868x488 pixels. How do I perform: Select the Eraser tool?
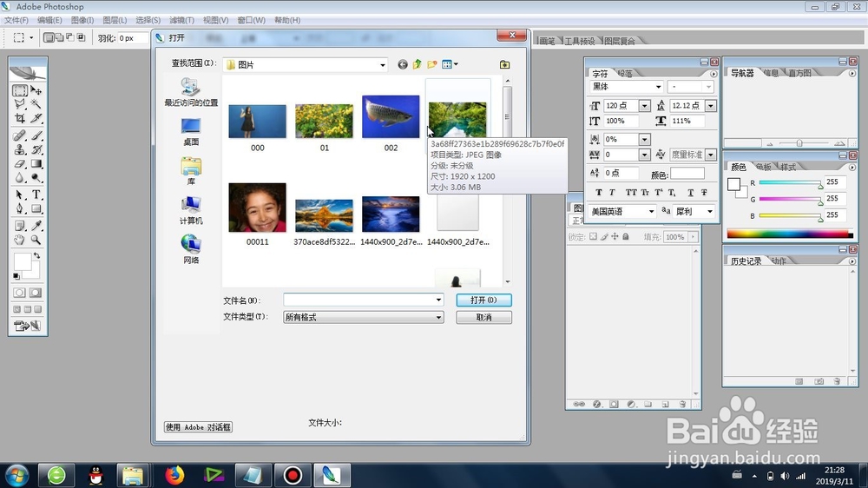click(19, 164)
